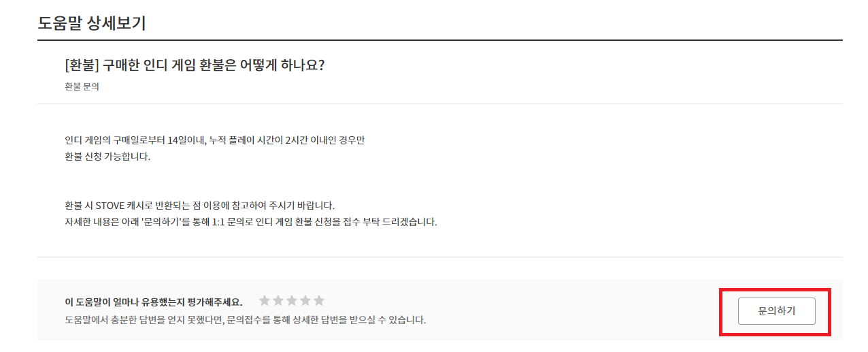This screenshot has height=352, width=868.
Task: Click '상세한 답변을 받으실 수 있습니다.' text
Action: pyautogui.click(x=364, y=319)
